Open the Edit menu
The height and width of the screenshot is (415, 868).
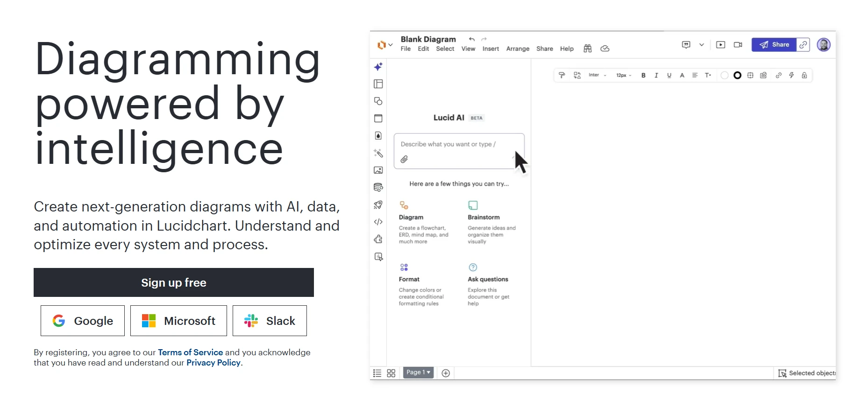coord(423,49)
